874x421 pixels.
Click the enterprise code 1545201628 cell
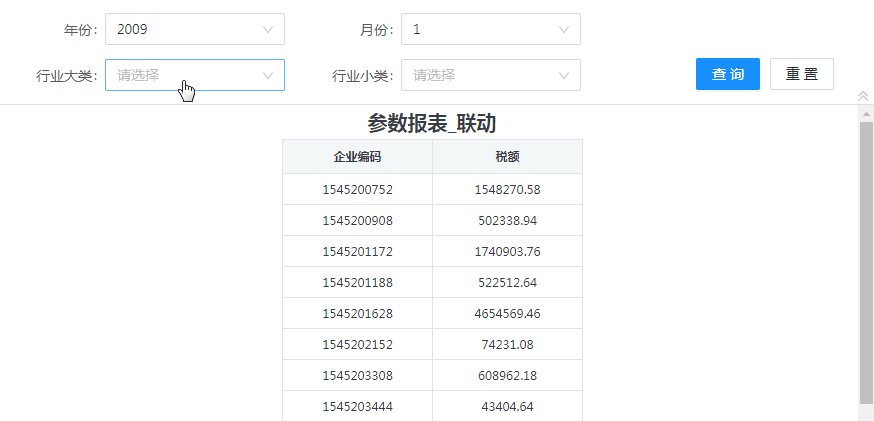(x=357, y=313)
